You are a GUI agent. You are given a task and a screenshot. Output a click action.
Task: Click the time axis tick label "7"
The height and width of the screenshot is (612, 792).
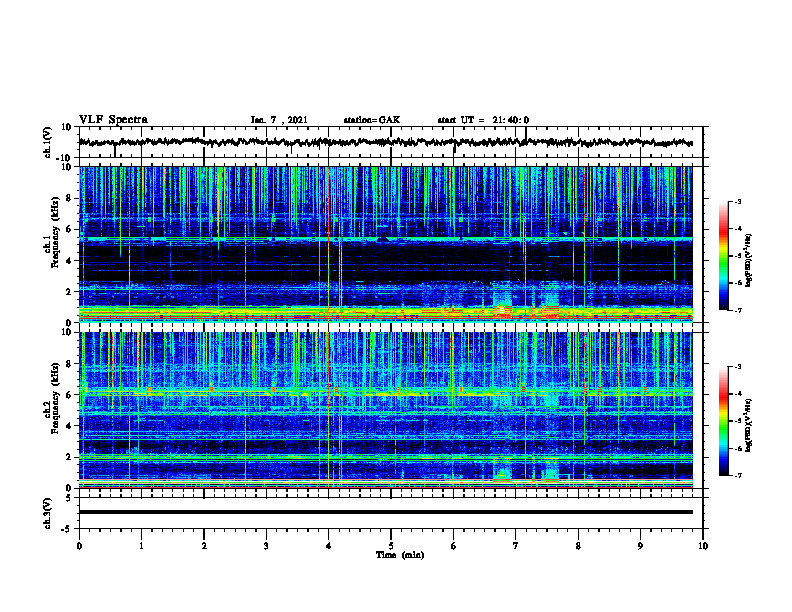pos(516,546)
